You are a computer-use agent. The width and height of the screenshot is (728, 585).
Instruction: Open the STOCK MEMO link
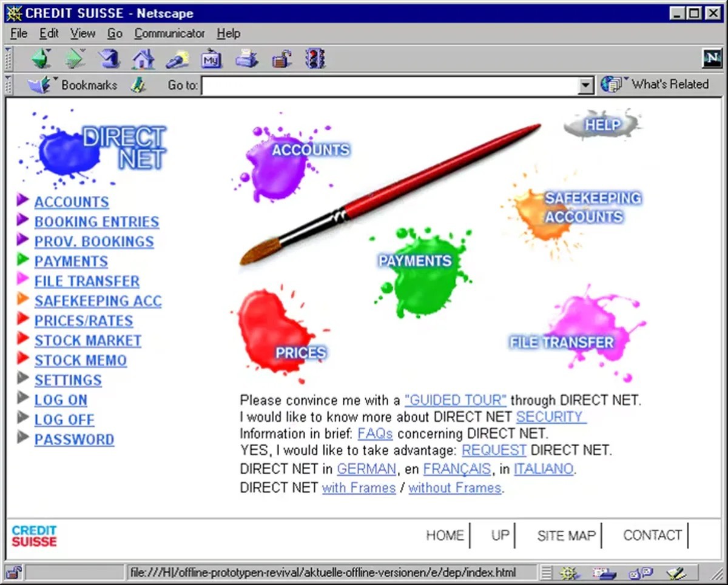[81, 361]
